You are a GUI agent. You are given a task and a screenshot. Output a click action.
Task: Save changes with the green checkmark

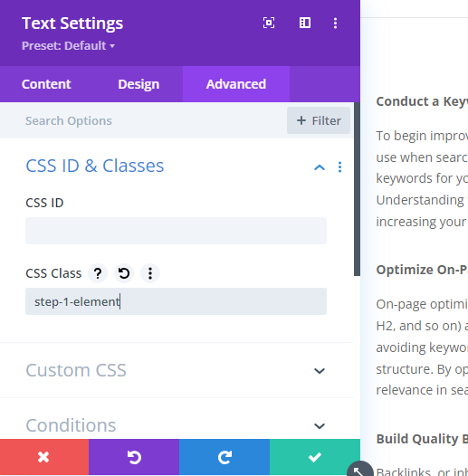click(x=315, y=457)
